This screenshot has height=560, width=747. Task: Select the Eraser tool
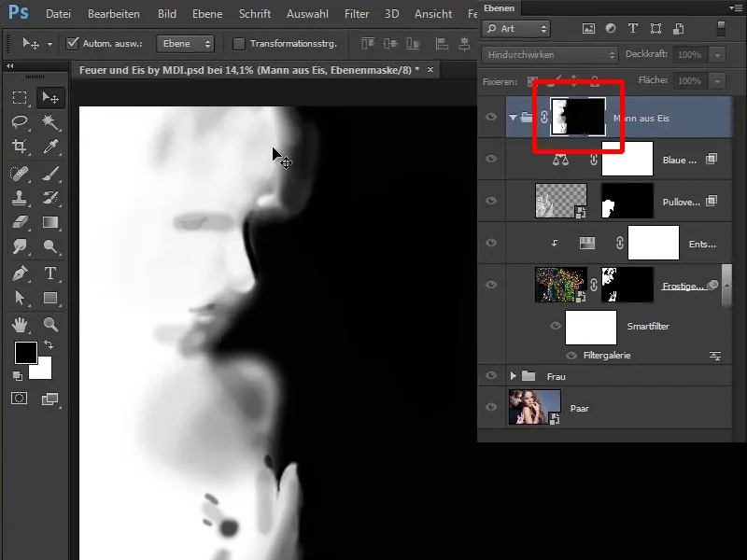point(20,222)
